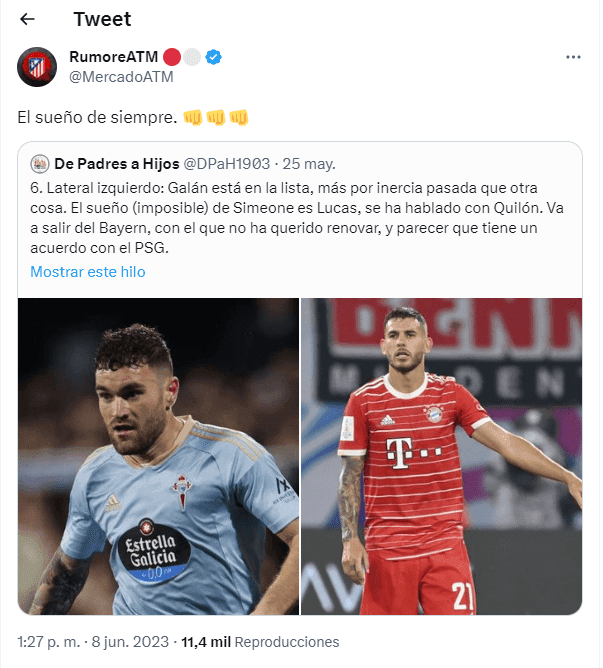The image size is (603, 668).
Task: Click the 11,4 mil Reproducciones count
Action: point(260,642)
